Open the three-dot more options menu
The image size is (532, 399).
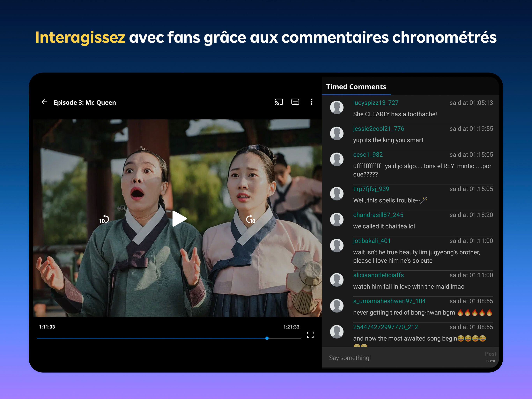[311, 102]
